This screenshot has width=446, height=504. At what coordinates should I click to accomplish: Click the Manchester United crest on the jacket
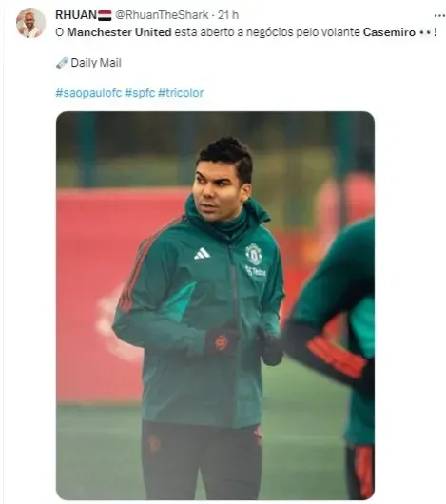(254, 254)
